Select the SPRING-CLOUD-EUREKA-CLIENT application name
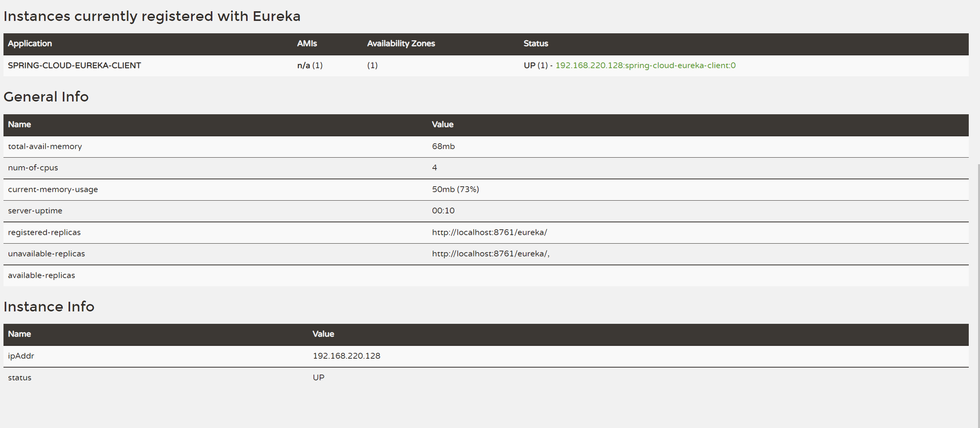 click(x=74, y=65)
